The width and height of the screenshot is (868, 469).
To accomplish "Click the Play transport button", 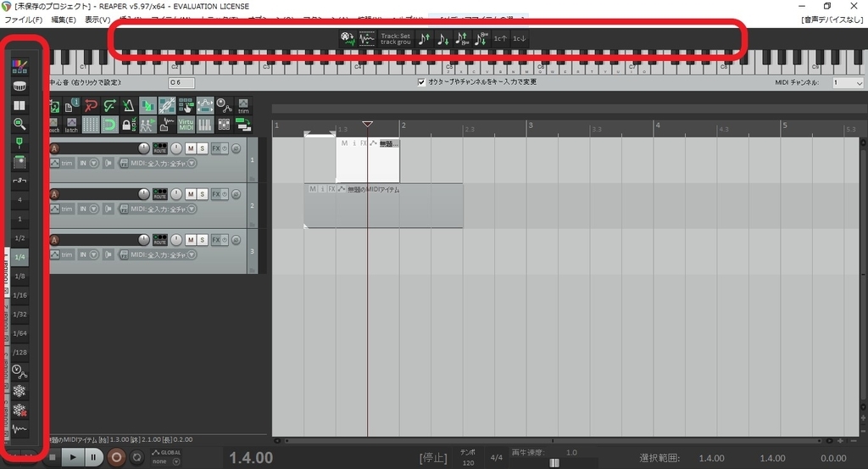I will tap(73, 457).
